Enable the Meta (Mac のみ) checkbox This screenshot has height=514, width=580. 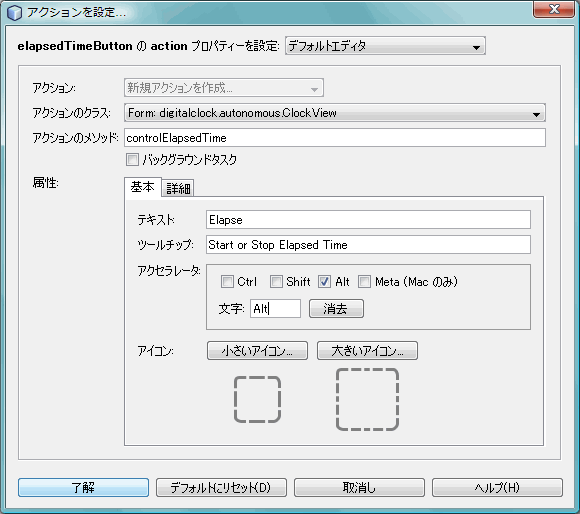click(364, 282)
